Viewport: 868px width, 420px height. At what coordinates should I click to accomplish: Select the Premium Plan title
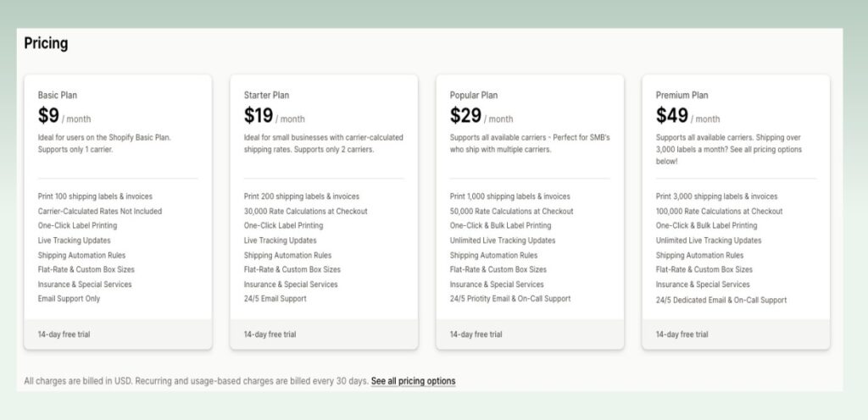[x=682, y=95]
